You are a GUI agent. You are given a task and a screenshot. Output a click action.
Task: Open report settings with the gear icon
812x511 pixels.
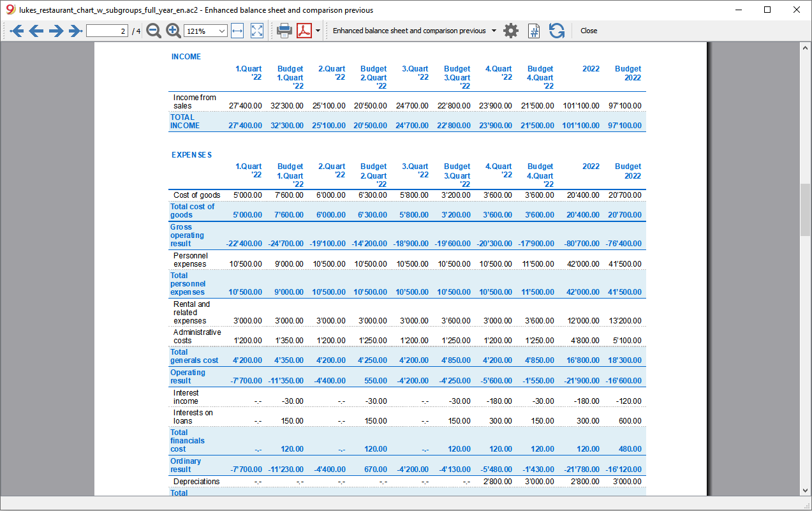(511, 31)
